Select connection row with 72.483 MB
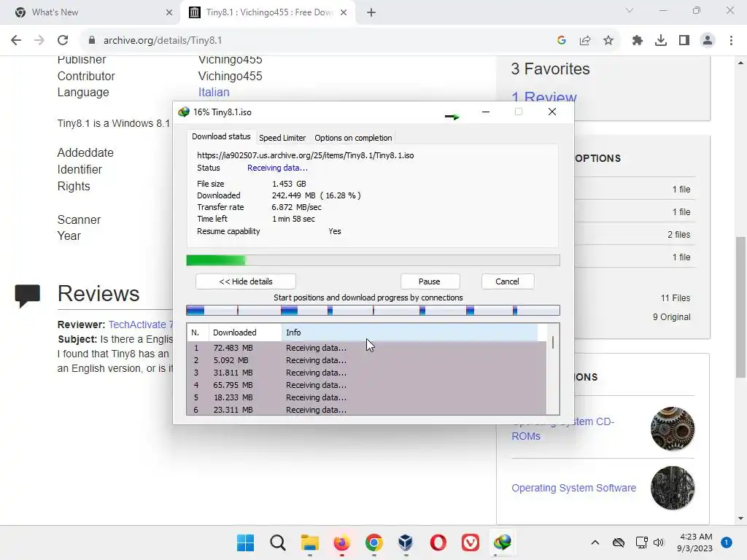The width and height of the screenshot is (747, 560). tap(366, 348)
